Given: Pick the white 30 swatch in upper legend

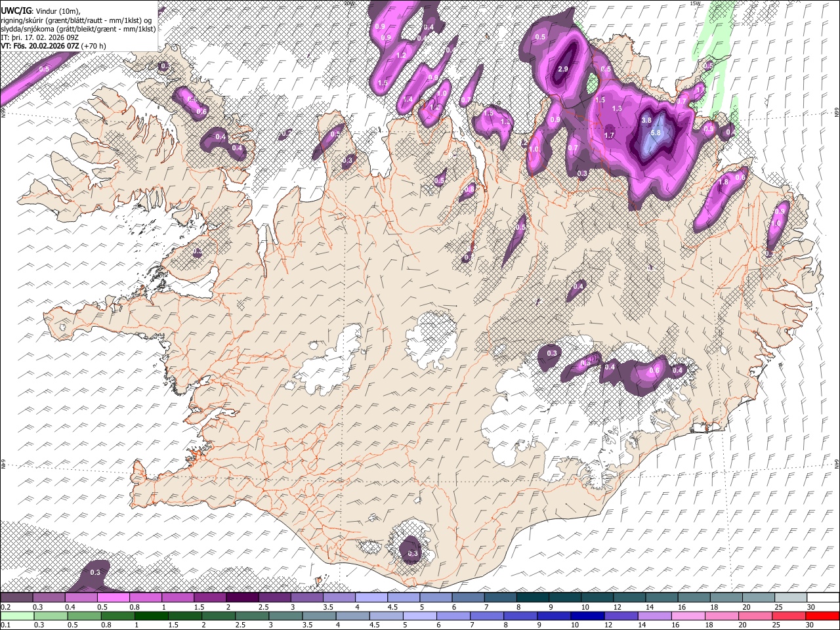Looking at the screenshot, I should coord(823,597).
